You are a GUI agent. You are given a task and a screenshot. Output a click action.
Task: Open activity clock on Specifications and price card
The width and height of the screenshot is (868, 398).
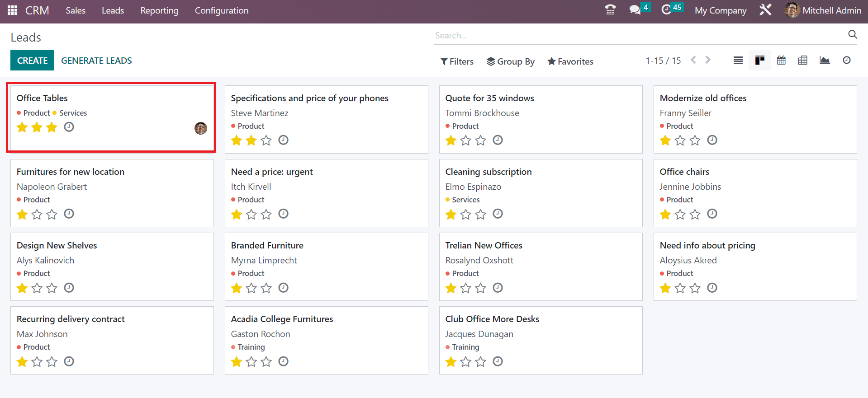tap(283, 140)
